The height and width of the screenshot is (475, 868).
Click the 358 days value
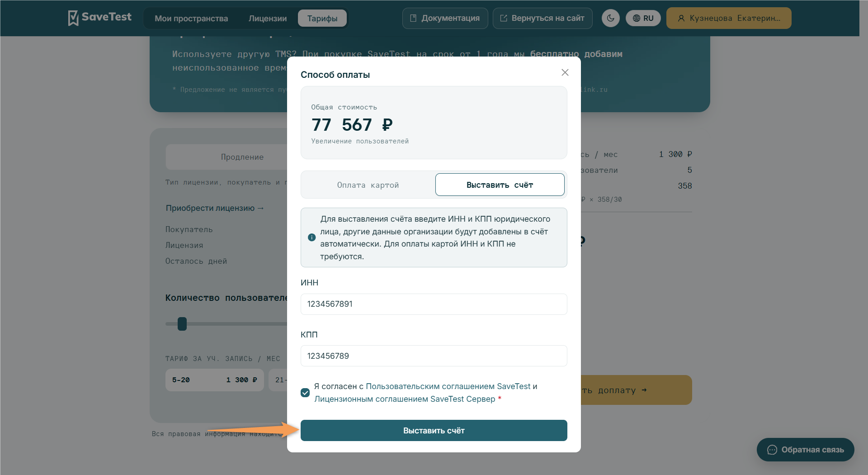[685, 186]
